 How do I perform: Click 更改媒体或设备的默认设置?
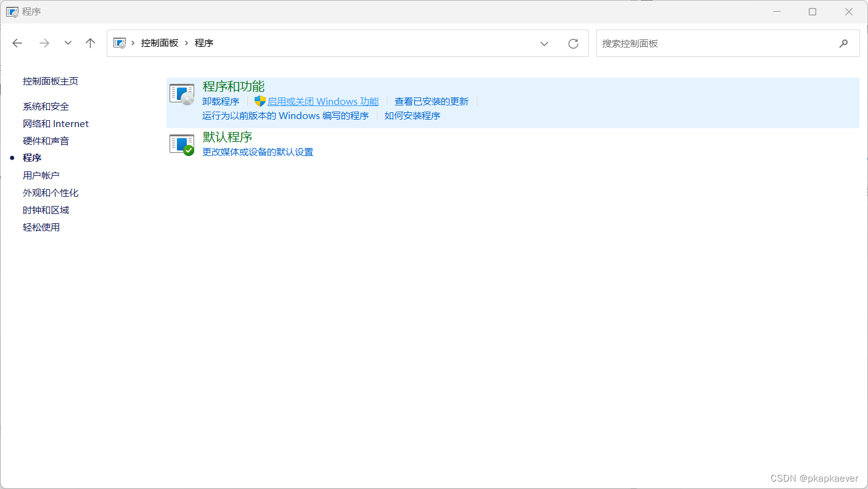point(257,152)
